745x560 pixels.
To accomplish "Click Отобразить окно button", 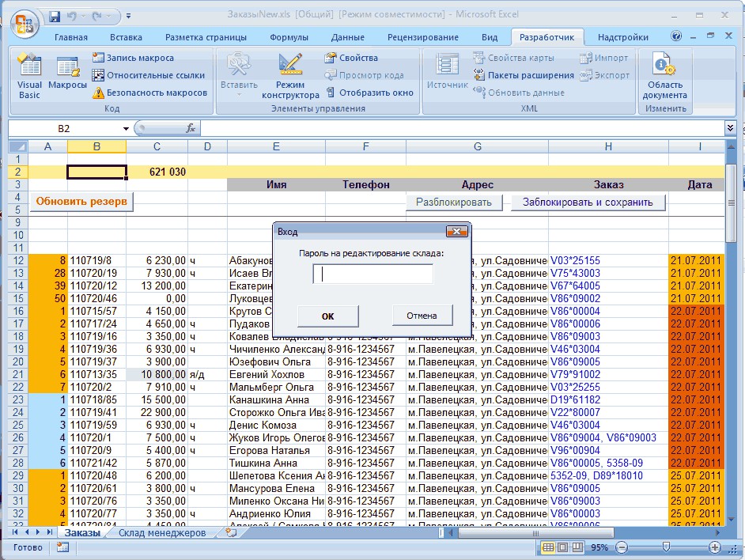I will coord(369,93).
